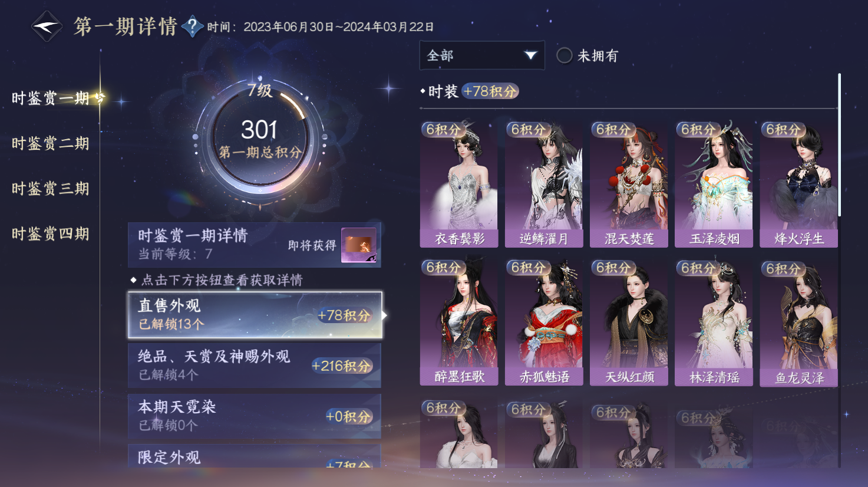Open 时鉴赏一期详情 level panel

click(x=255, y=245)
